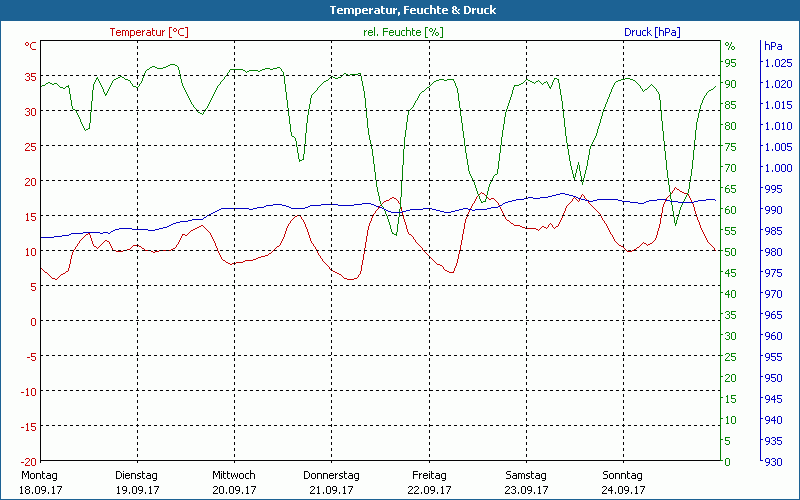The height and width of the screenshot is (500, 800).
Task: Click the 'Samstag' day label
Action: click(526, 475)
